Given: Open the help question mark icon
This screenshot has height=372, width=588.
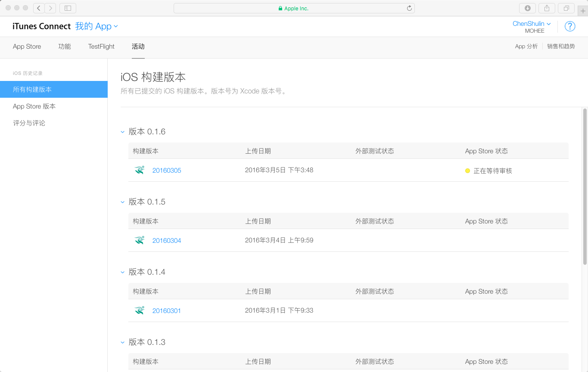Looking at the screenshot, I should point(569,26).
